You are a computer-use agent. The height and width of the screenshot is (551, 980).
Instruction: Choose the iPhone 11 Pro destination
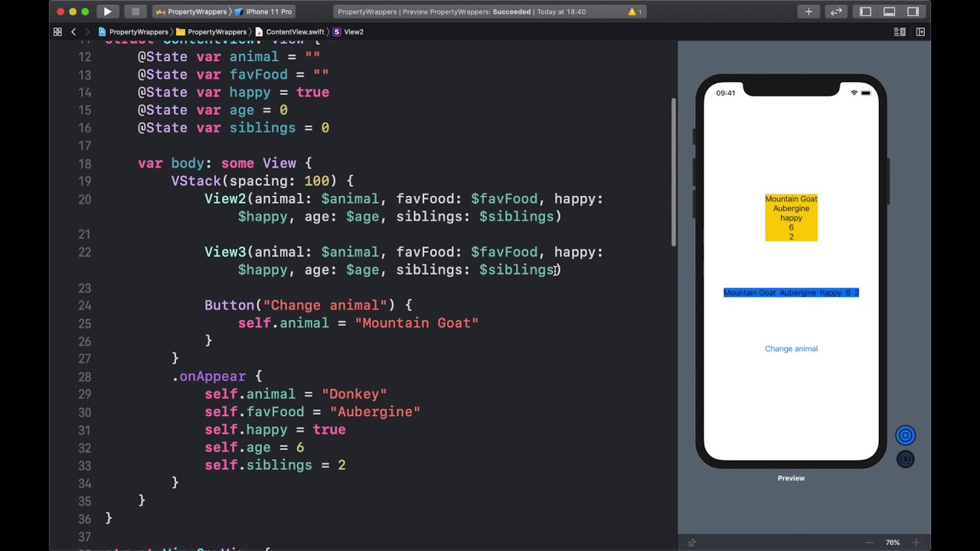[263, 11]
